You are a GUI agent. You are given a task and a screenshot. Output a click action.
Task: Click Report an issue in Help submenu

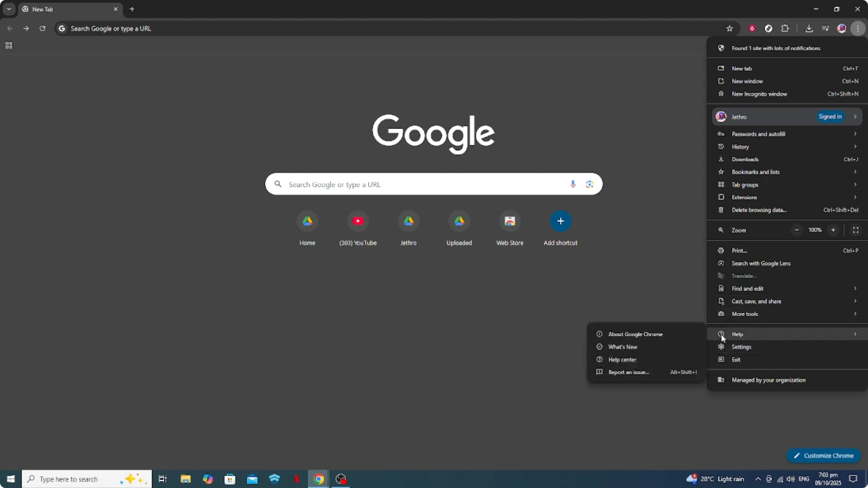point(629,372)
